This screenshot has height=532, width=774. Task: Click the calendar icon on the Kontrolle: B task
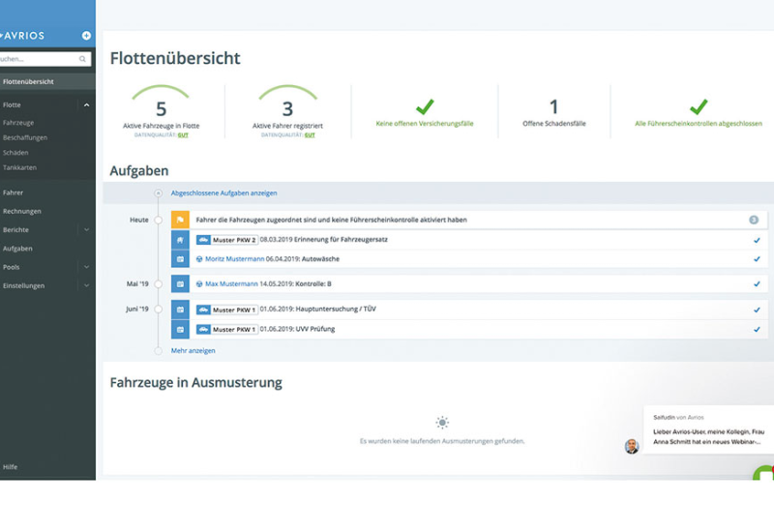pos(180,284)
